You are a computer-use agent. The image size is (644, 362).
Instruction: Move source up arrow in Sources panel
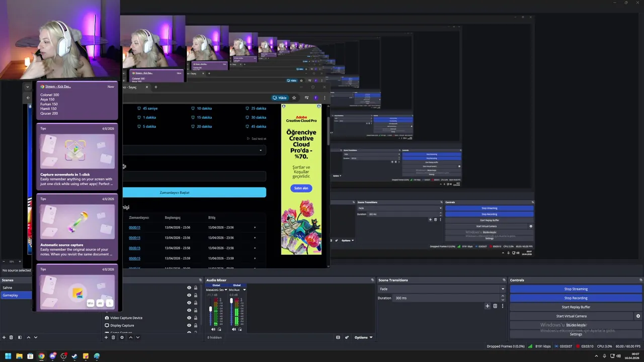tap(131, 337)
